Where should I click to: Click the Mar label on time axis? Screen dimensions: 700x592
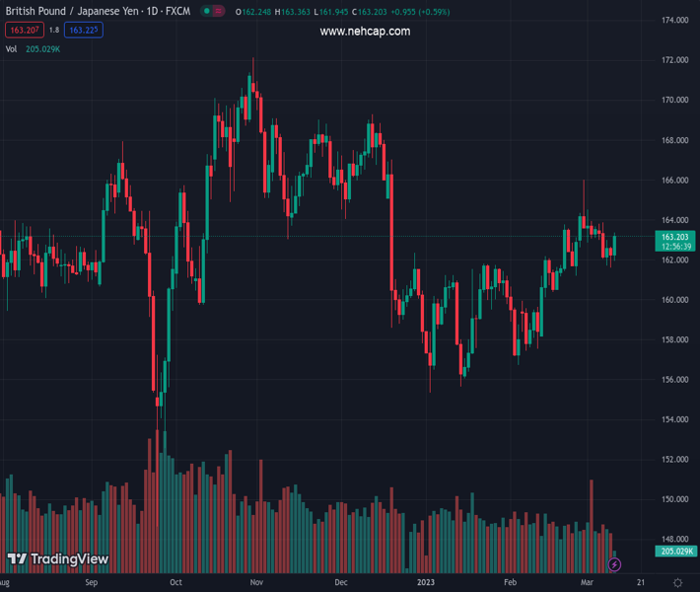(x=588, y=582)
